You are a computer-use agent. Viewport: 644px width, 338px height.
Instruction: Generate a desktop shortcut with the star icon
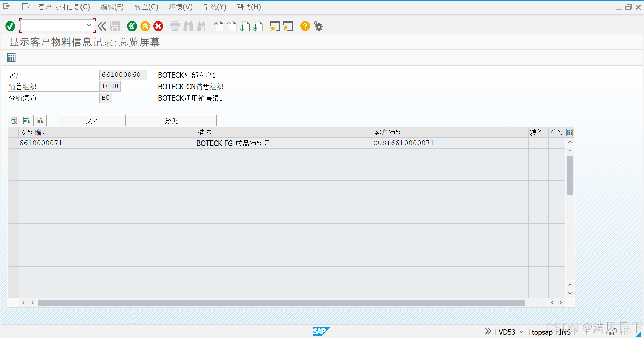click(x=275, y=26)
